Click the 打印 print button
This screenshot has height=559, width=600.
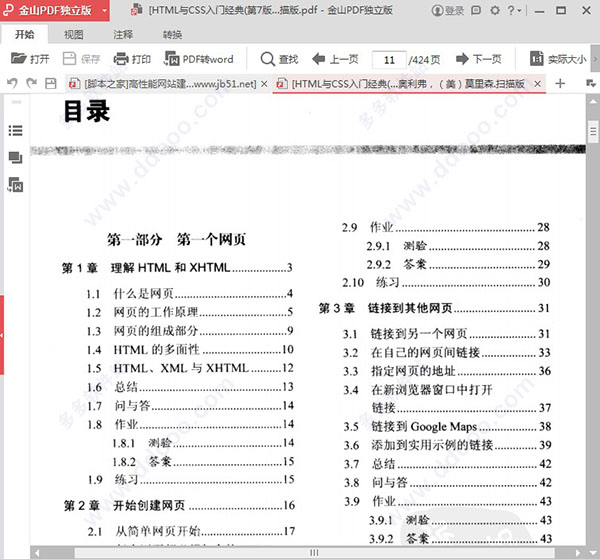[132, 59]
